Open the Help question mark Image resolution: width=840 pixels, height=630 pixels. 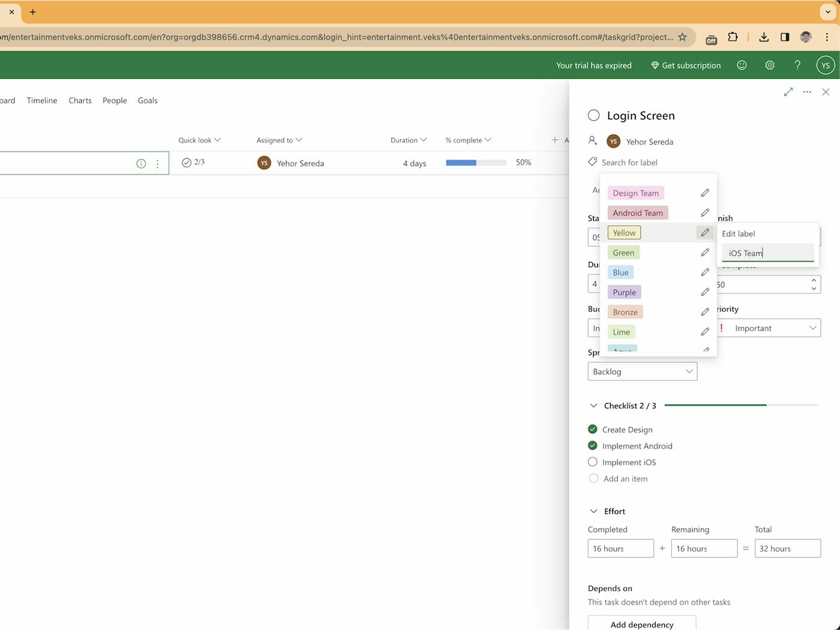point(797,65)
